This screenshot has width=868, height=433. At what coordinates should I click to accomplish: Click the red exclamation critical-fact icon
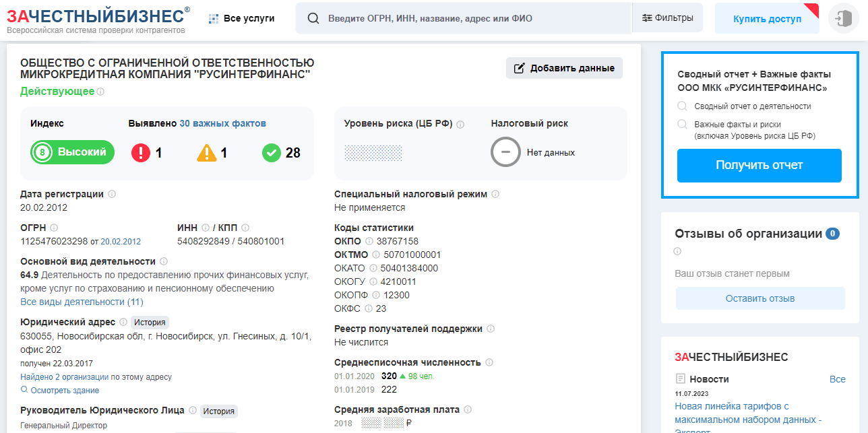click(139, 152)
